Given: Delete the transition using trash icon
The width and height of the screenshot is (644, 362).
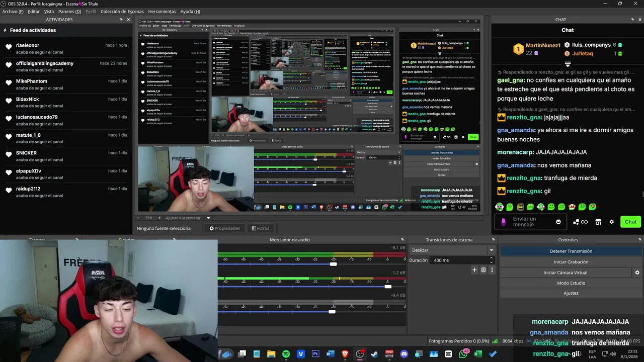Looking at the screenshot, I should pos(484,270).
